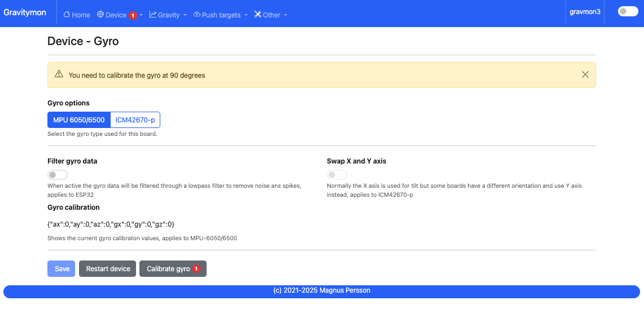Click the Home house icon in navbar
This screenshot has width=644, height=309.
pos(67,15)
